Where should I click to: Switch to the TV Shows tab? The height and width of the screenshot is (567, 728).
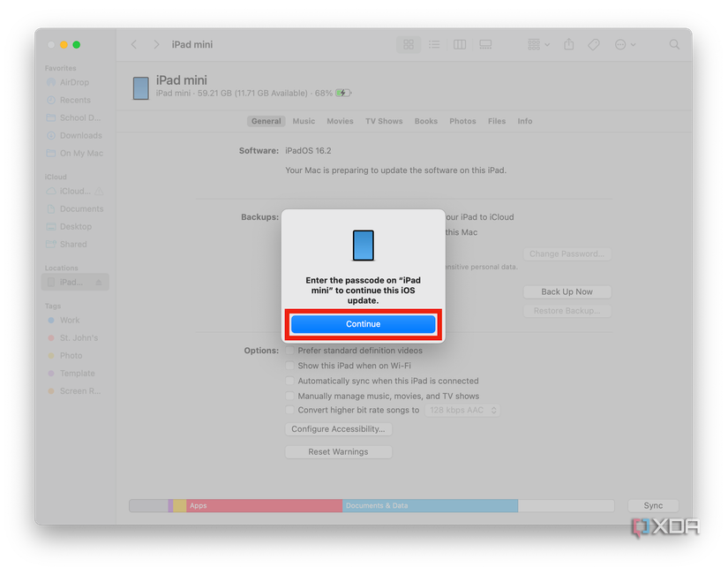(x=384, y=121)
